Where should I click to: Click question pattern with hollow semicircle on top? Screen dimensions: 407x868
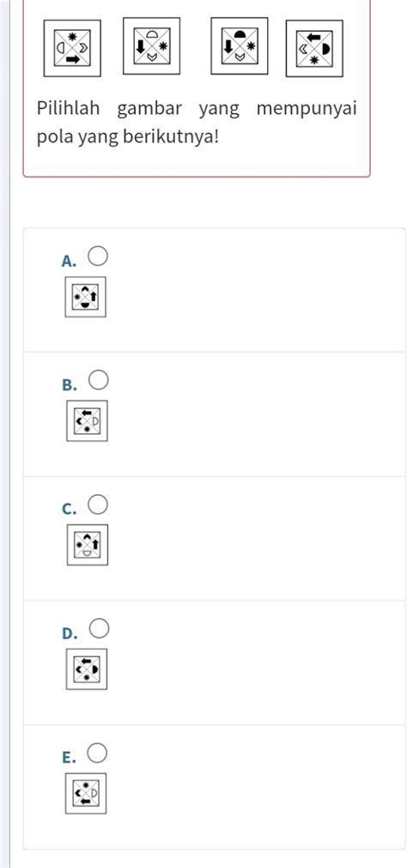[151, 46]
